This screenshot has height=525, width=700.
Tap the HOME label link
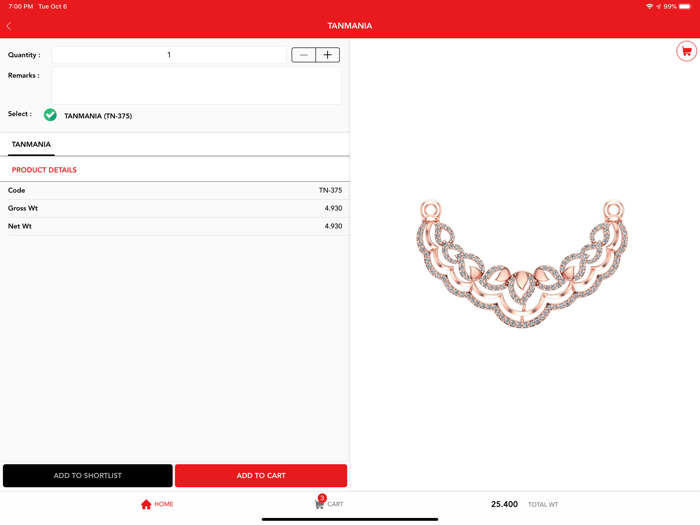pyautogui.click(x=164, y=504)
